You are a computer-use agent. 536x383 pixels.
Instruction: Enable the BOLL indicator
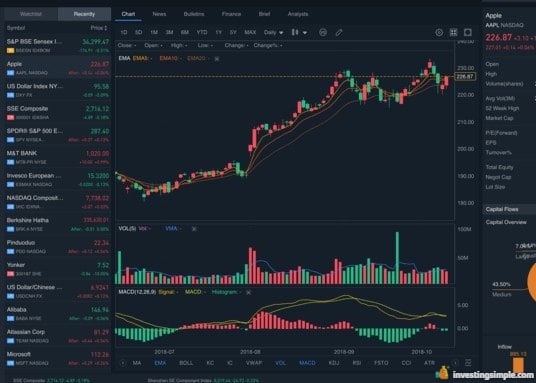(x=186, y=363)
